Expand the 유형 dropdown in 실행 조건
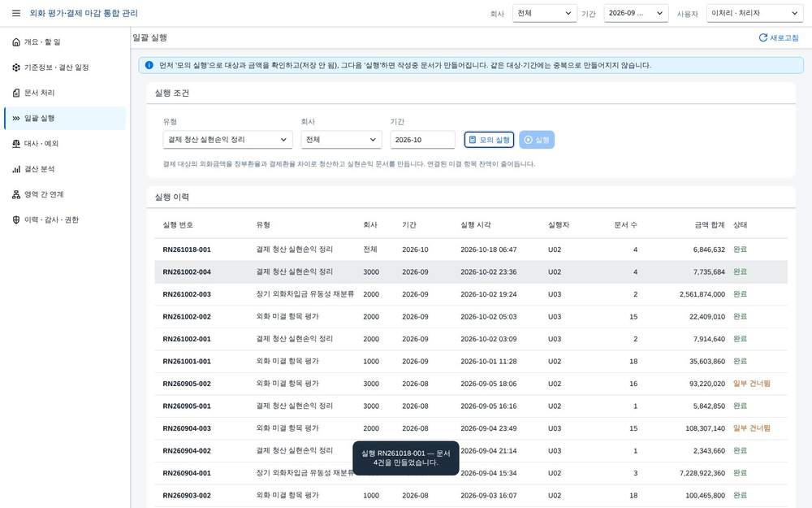The width and height of the screenshot is (812, 508). (x=227, y=140)
